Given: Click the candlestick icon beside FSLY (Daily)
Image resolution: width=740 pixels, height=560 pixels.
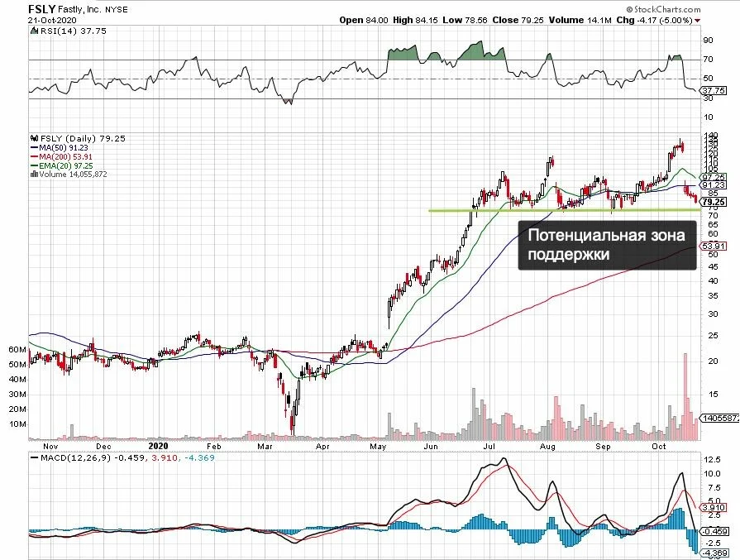Looking at the screenshot, I should [34, 138].
